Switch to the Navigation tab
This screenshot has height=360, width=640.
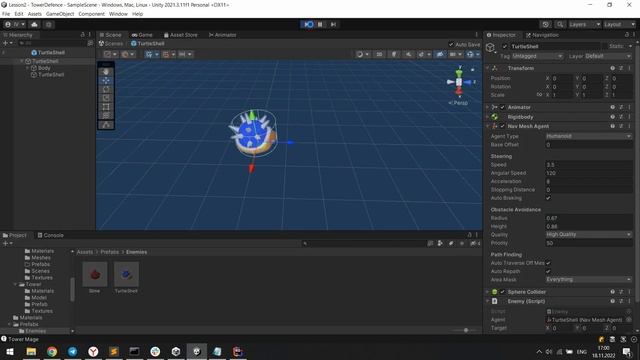click(x=542, y=35)
